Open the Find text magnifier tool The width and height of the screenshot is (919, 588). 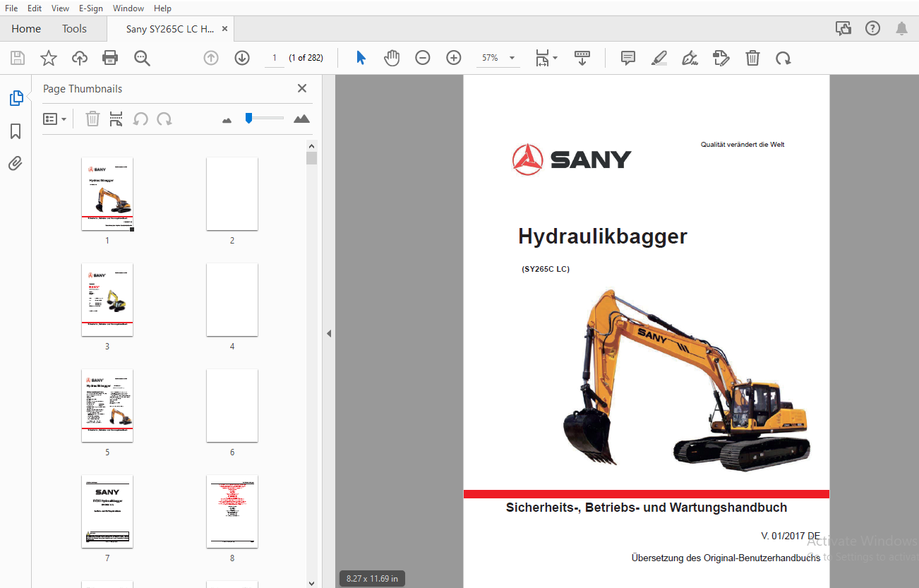[x=142, y=58]
